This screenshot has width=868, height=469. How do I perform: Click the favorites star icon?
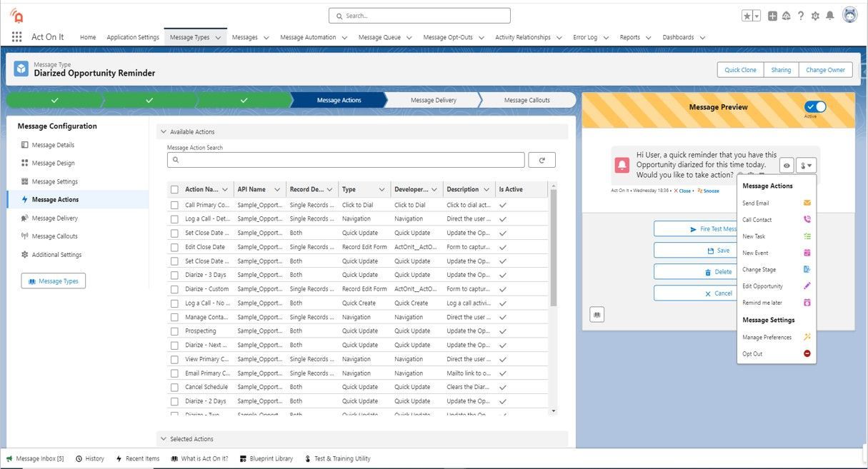click(747, 16)
